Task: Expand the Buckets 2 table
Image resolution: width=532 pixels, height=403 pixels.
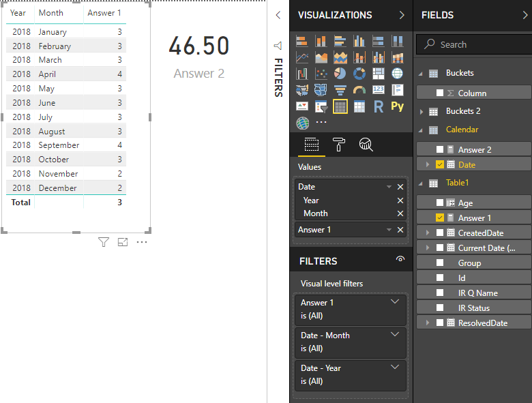Action: [422, 111]
